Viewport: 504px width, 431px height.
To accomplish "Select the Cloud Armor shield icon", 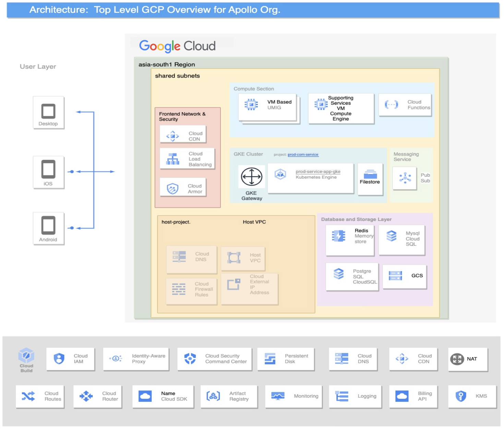I will pos(172,189).
